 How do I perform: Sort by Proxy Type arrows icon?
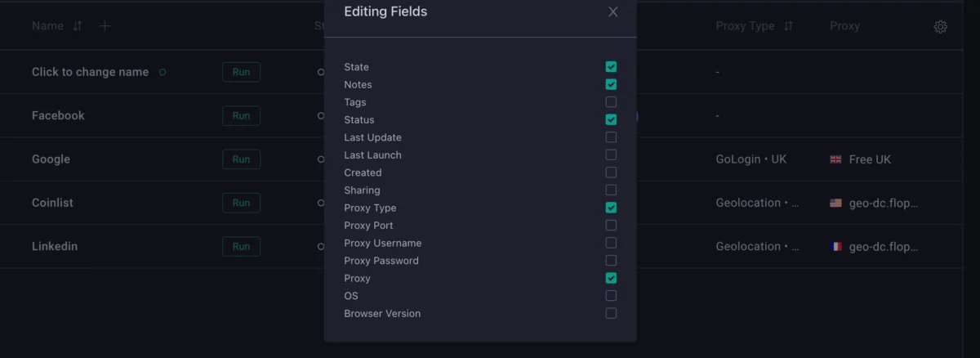point(788,26)
